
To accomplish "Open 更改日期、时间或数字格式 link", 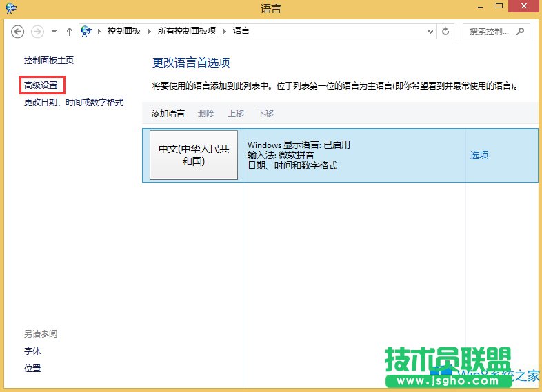I will point(74,103).
